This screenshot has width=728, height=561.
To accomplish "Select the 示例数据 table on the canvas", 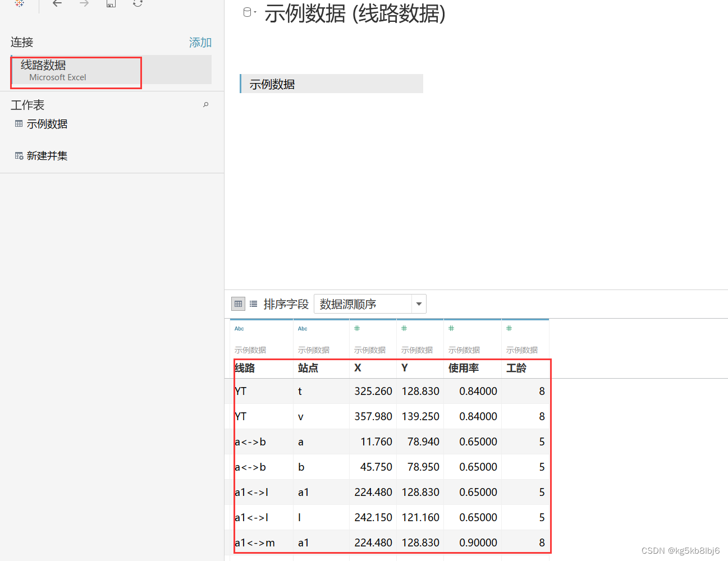I will [x=331, y=84].
